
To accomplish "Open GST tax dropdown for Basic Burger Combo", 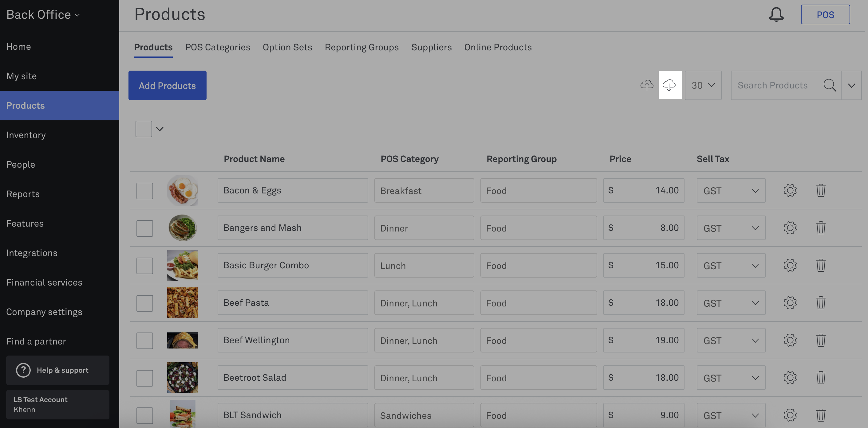I will point(731,265).
